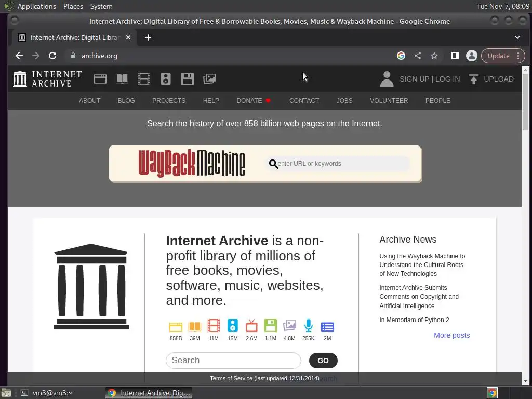Select the green 1.1M software icon
The width and height of the screenshot is (532, 399).
tap(270, 326)
